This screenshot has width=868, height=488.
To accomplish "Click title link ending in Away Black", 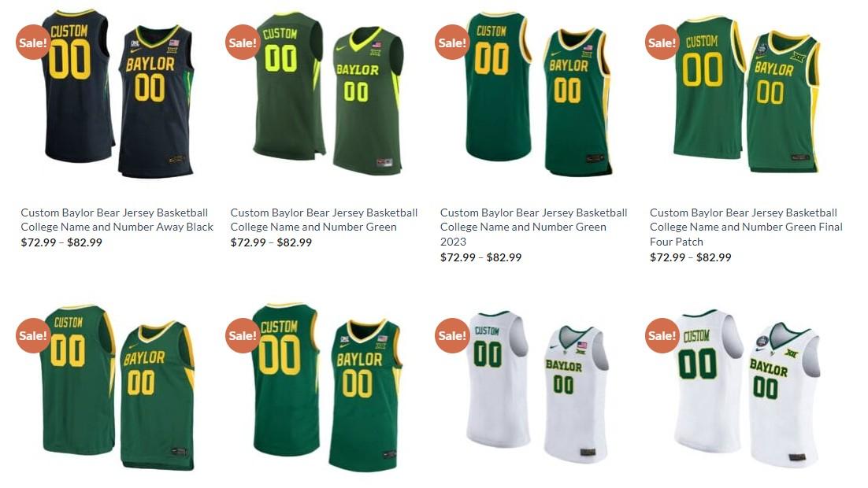I will 117,220.
